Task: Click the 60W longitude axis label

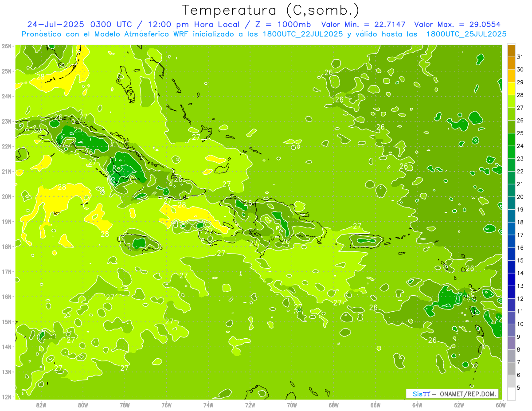Action: point(501,405)
